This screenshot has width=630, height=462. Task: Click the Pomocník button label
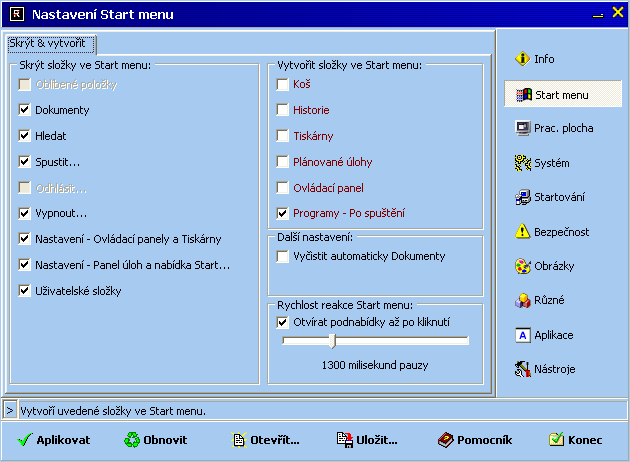coord(485,440)
